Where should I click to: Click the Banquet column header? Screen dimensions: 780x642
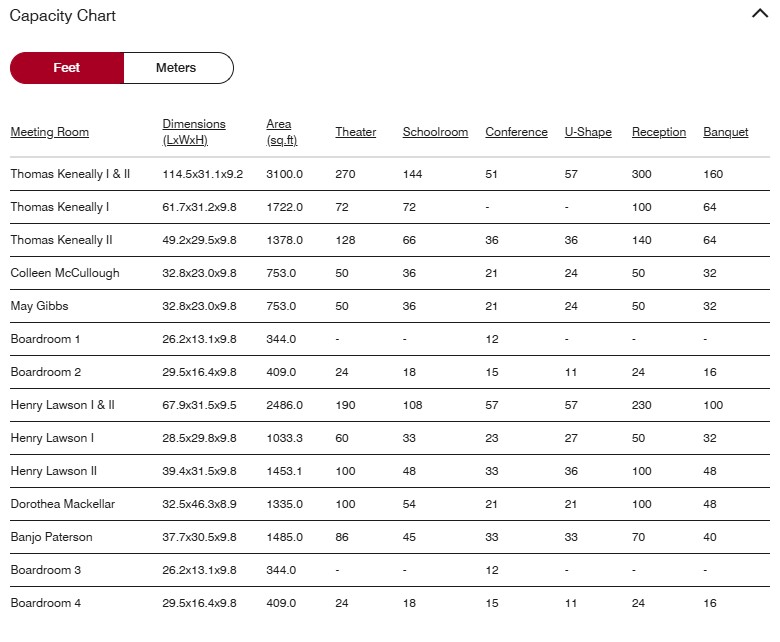725,132
